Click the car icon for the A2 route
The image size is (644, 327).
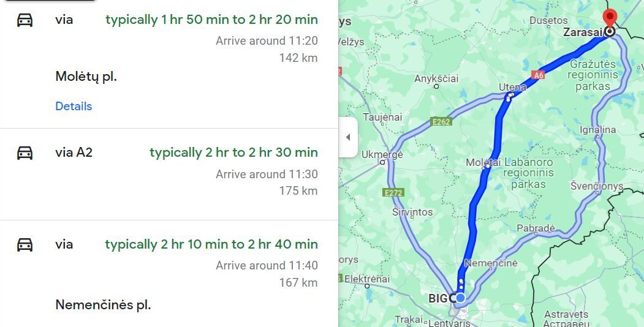[25, 153]
